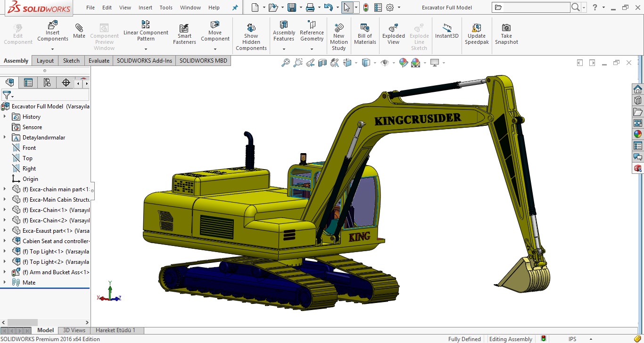The image size is (644, 343).
Task: Click the Insert Components tool
Action: click(x=53, y=31)
